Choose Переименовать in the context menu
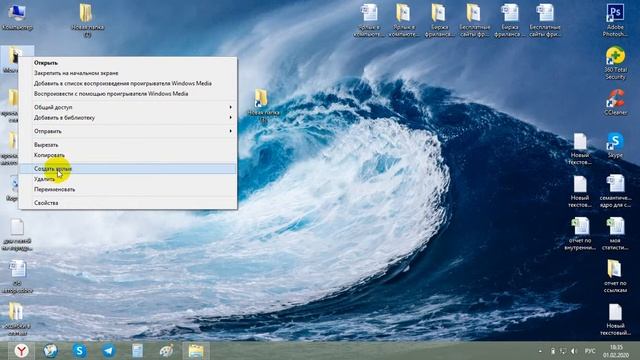 pyautogui.click(x=127, y=189)
